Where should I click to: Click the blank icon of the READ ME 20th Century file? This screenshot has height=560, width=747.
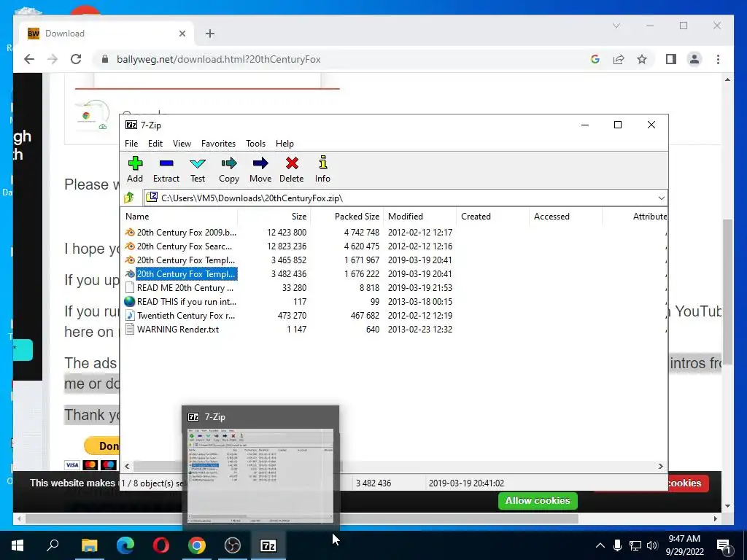click(130, 287)
